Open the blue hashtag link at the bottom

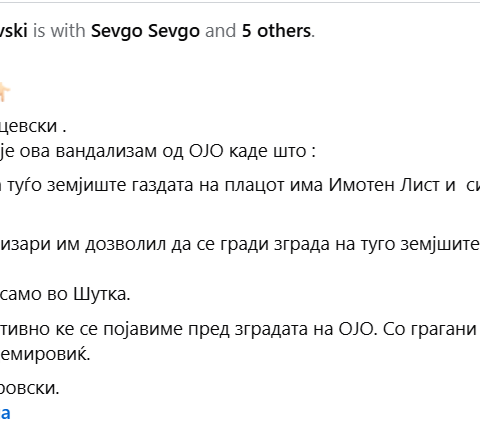5,413
